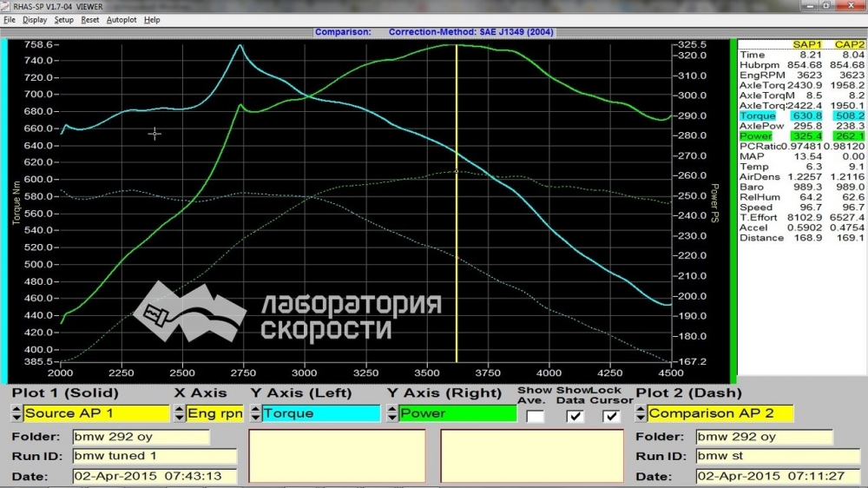Open the Comparison AP 2 selector
This screenshot has width=868, height=488.
tap(719, 414)
